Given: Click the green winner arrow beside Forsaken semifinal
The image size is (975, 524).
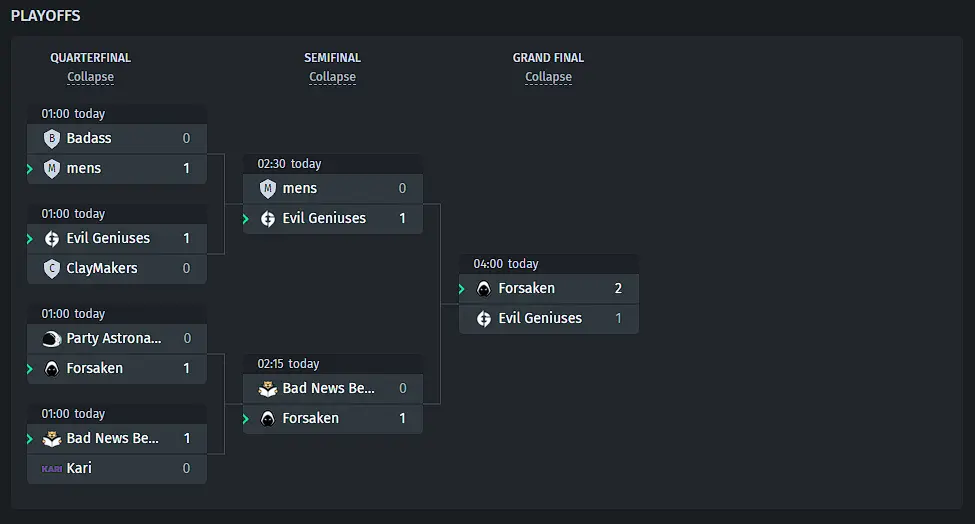Looking at the screenshot, I should pos(246,419).
